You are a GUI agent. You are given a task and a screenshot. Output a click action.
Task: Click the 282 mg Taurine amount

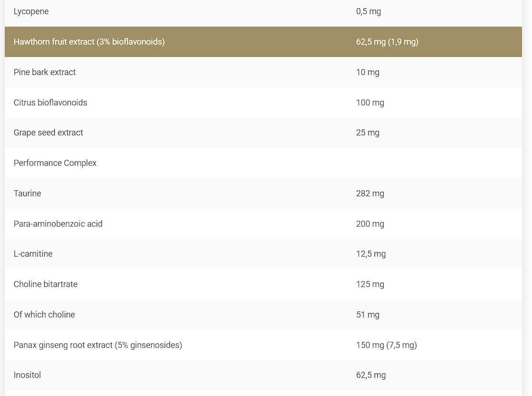click(370, 193)
